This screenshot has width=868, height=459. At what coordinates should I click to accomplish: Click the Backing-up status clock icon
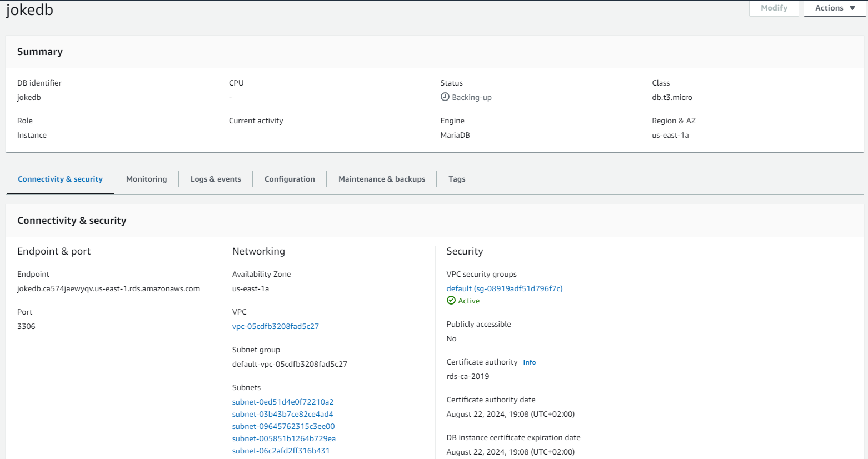(445, 97)
